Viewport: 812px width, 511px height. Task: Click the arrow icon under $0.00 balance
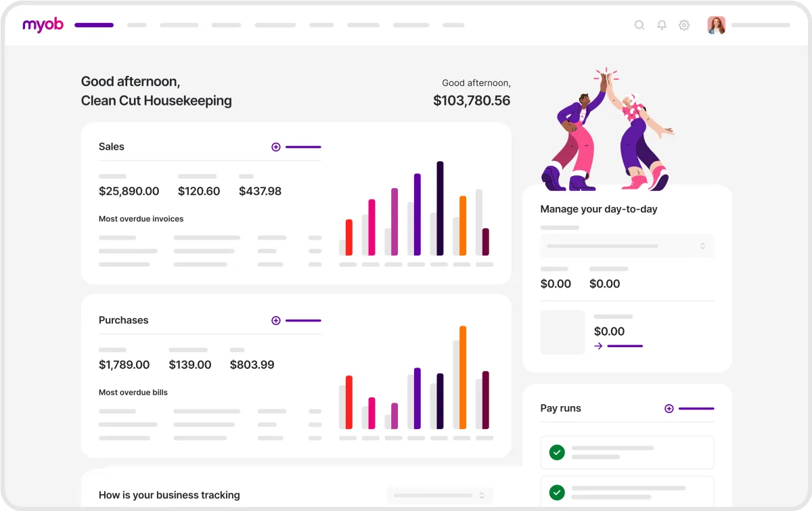(598, 346)
